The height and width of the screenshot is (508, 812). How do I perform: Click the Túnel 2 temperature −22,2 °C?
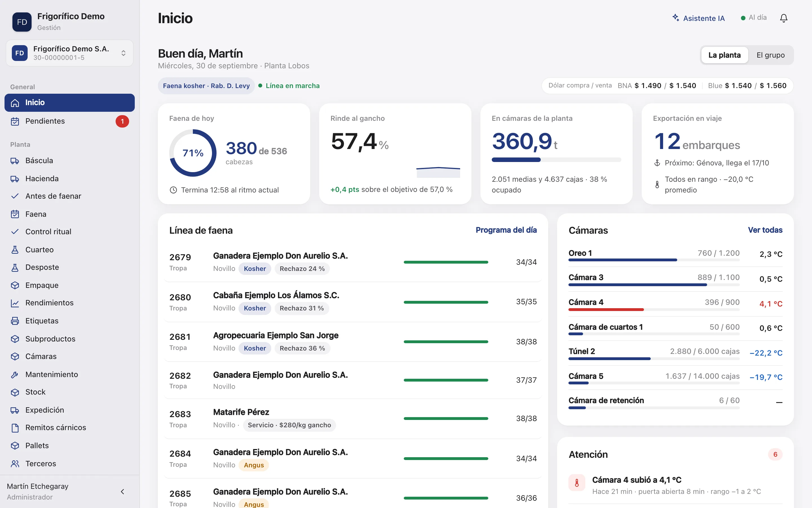tap(766, 353)
